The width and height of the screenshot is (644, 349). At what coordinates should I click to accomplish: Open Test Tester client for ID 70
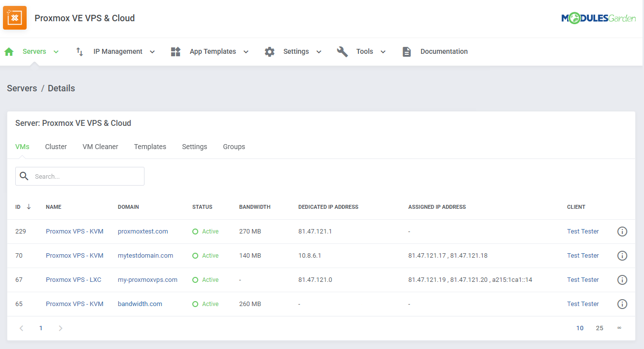[x=583, y=256]
